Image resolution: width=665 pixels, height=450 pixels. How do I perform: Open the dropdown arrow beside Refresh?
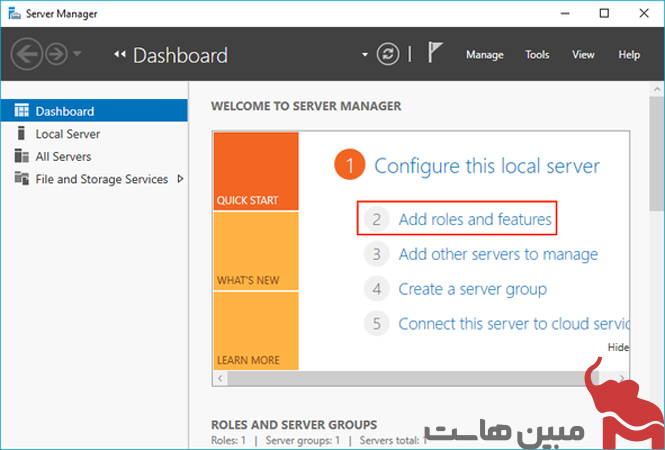365,55
